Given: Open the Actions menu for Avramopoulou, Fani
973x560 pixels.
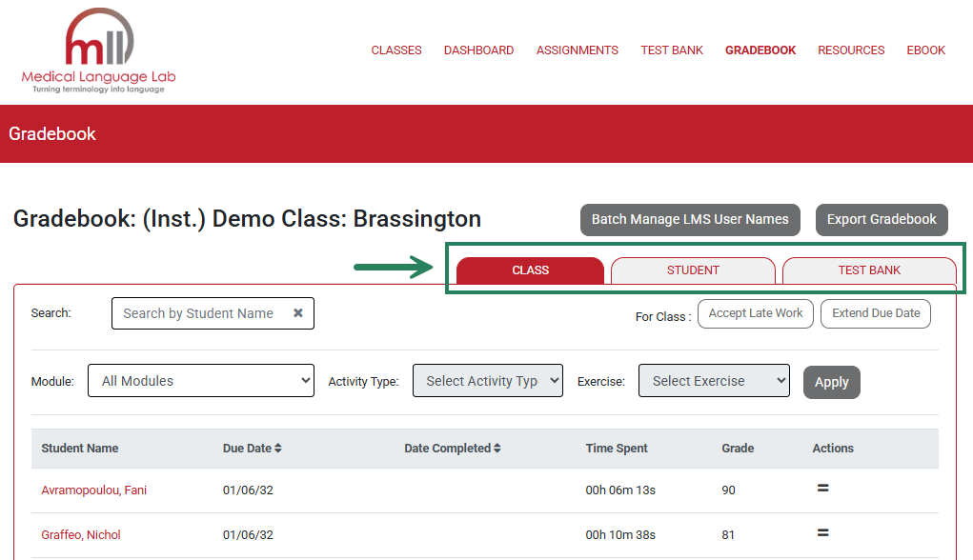Looking at the screenshot, I should click(x=821, y=488).
